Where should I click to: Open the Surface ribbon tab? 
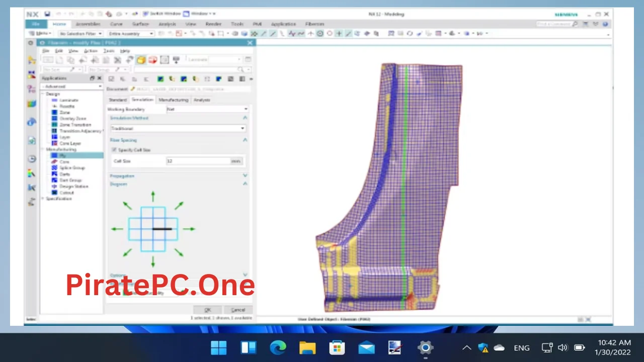pos(140,24)
